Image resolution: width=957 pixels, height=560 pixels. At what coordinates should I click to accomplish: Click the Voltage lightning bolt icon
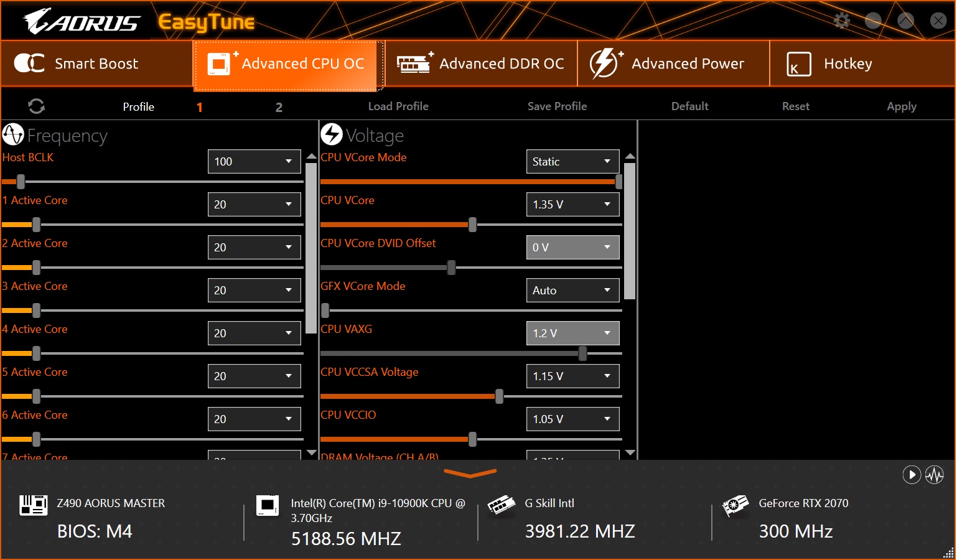click(332, 134)
